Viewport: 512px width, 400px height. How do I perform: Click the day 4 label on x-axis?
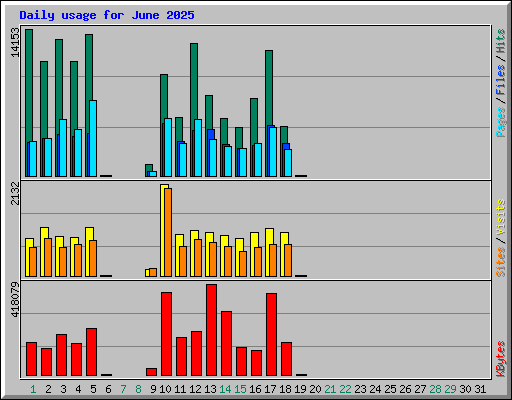(x=78, y=389)
